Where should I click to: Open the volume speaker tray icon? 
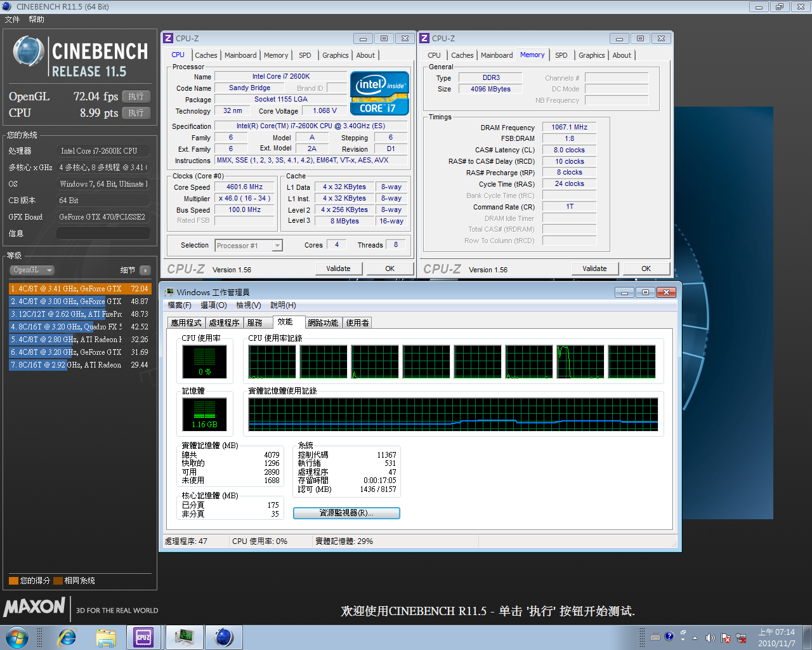[x=710, y=638]
